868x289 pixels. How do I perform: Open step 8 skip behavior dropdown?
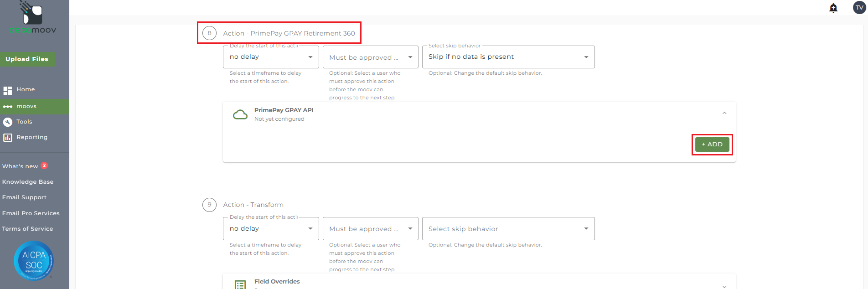point(508,57)
